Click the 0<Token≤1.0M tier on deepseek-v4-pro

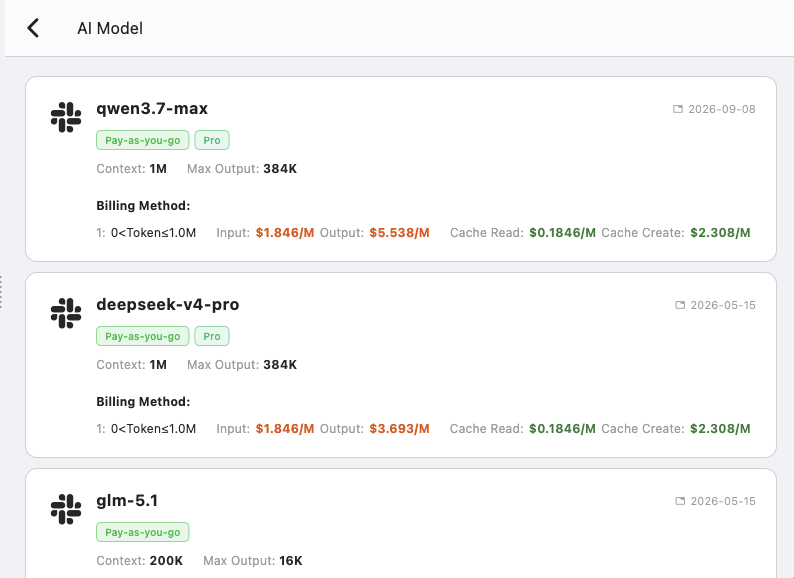pyautogui.click(x=153, y=429)
